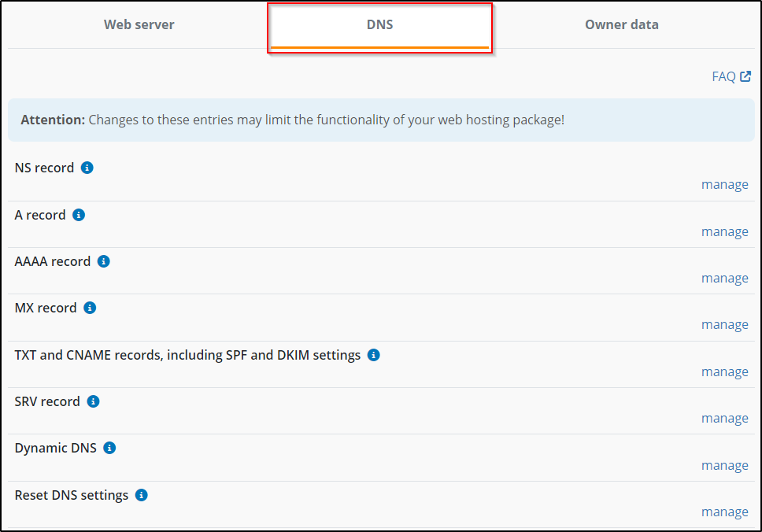Open the Owner data tab

[x=621, y=24]
